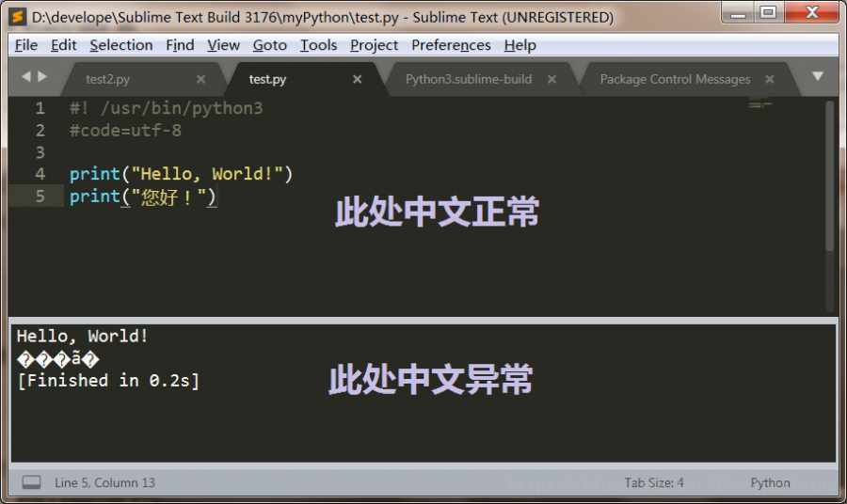Screen dimensions: 847x504
Task: Click '[Finished in 0.2s]' output line
Action: point(108,381)
